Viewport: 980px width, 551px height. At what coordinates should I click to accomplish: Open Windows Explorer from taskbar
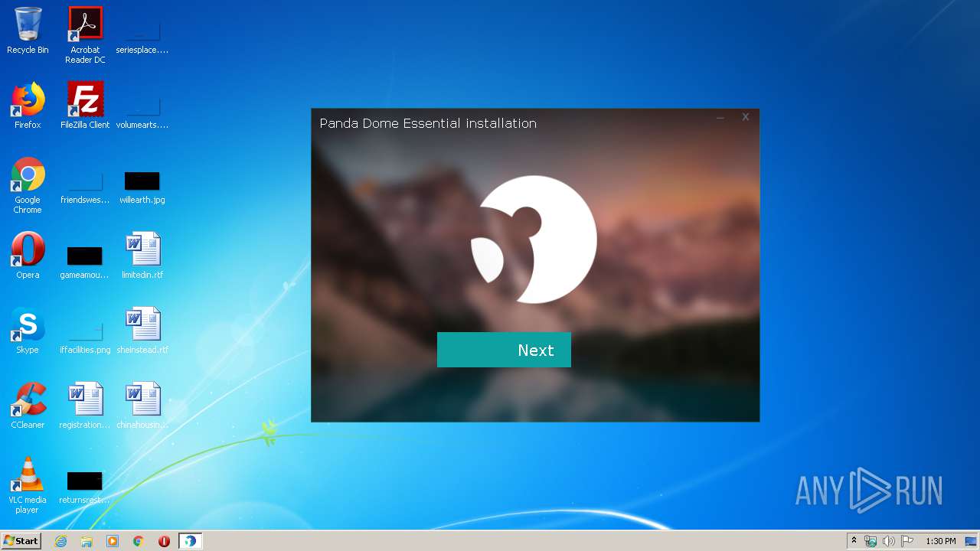coord(87,541)
